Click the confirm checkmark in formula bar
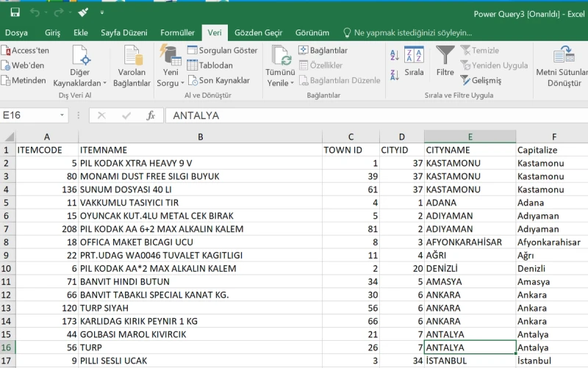 click(x=126, y=115)
